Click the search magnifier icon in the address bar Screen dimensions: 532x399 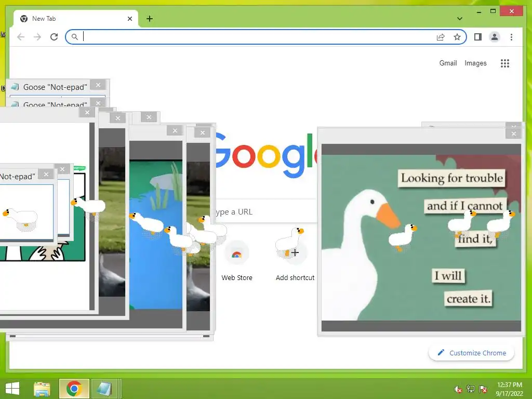[75, 37]
